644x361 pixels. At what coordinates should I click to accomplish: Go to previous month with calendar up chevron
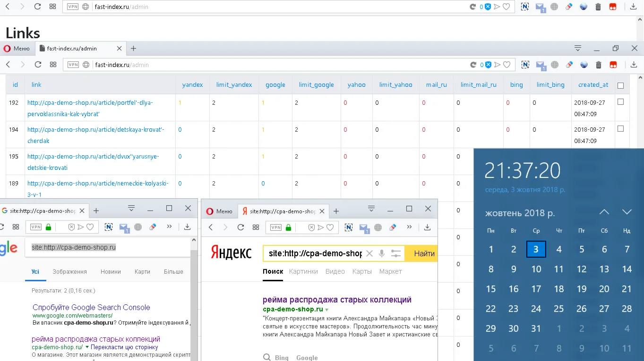[x=604, y=212]
